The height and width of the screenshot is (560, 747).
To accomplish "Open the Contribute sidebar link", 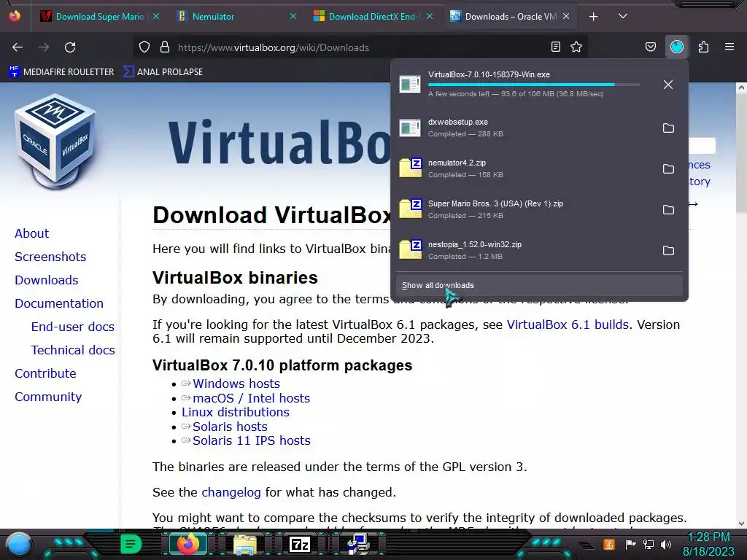I will (x=45, y=373).
